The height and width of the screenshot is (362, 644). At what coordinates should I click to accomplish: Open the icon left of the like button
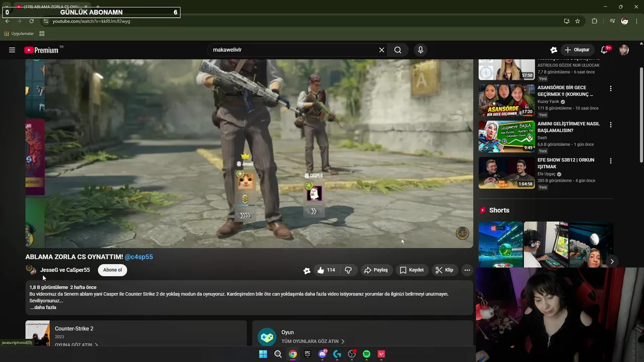coord(306,270)
